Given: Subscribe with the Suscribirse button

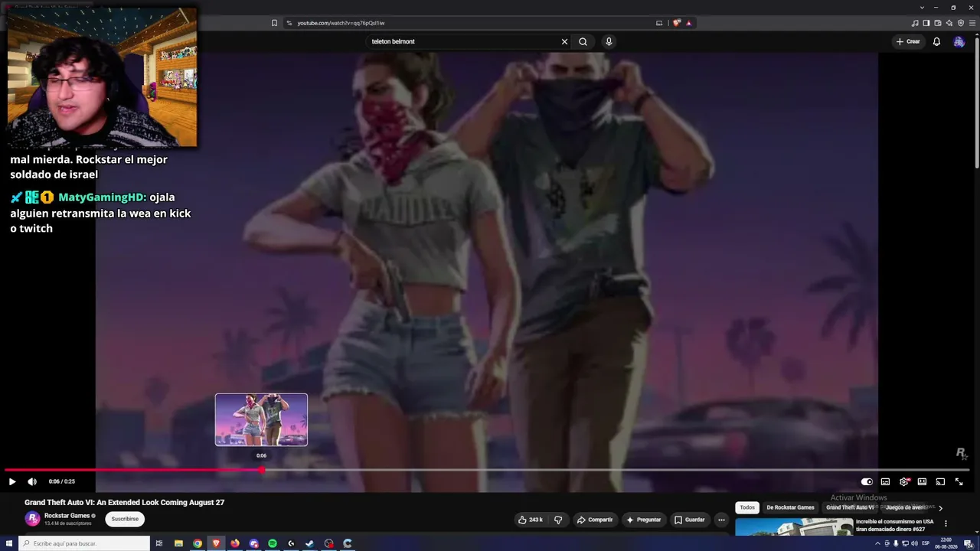Looking at the screenshot, I should [125, 519].
